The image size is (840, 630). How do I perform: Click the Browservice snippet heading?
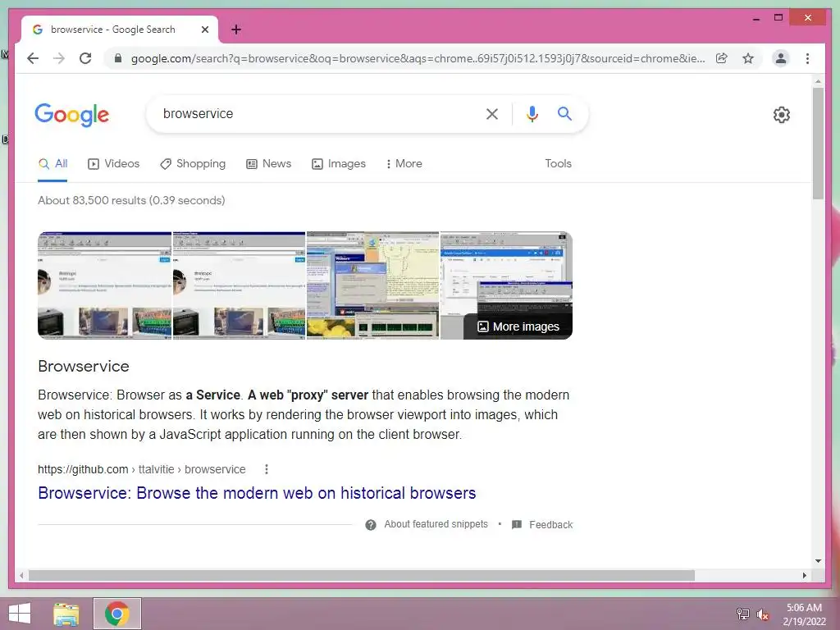(x=84, y=367)
